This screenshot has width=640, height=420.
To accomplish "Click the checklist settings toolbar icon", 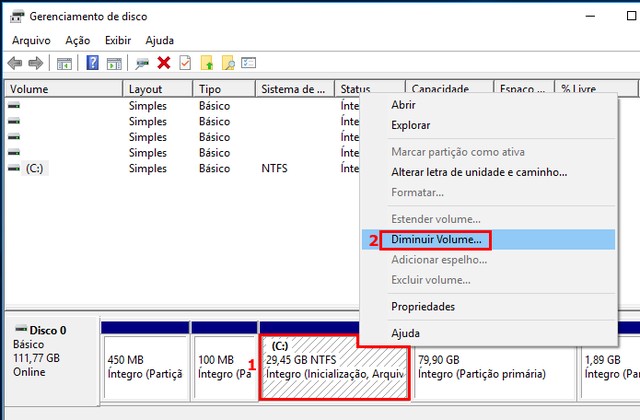I will 249,62.
